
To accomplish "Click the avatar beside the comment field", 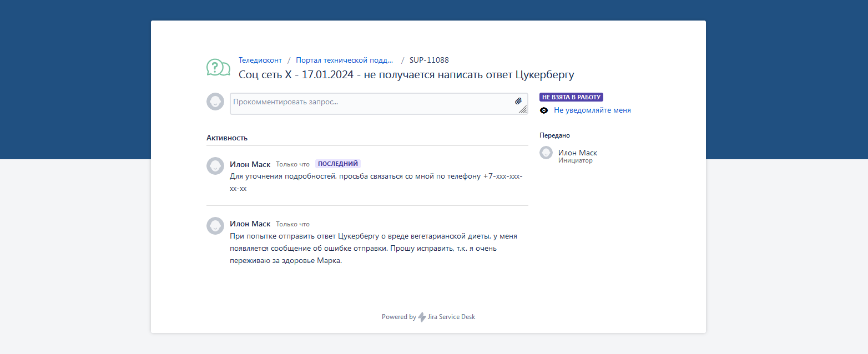I will pos(215,102).
